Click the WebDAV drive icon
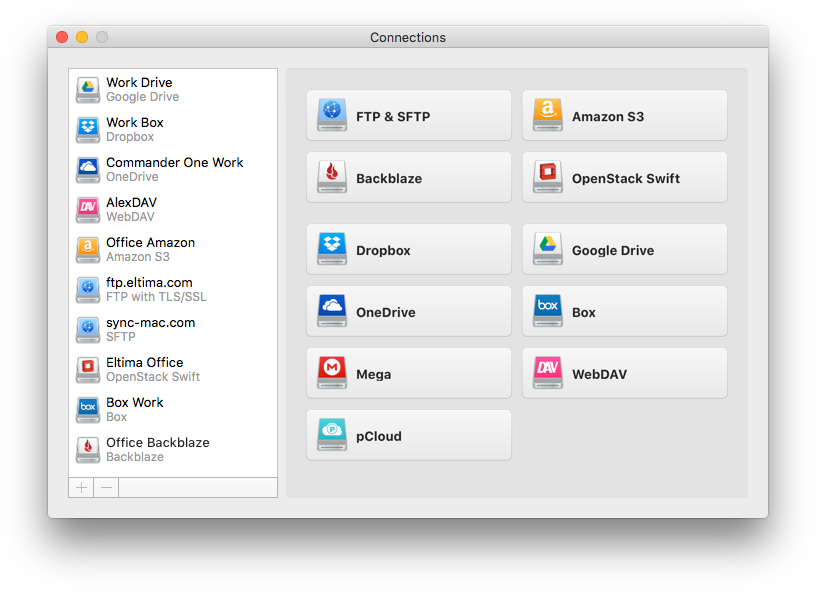 coord(547,373)
